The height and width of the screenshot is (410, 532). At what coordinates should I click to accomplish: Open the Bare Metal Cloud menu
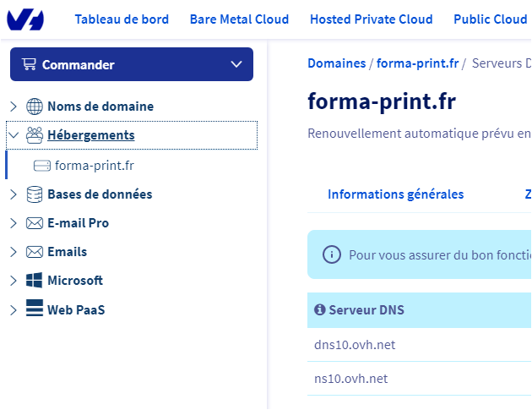click(x=239, y=19)
